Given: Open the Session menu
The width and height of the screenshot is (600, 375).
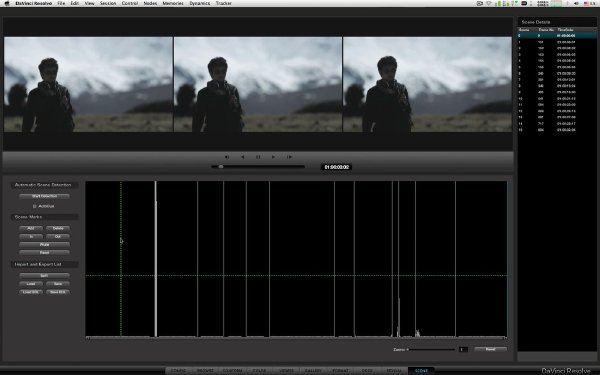Looking at the screenshot, I should pyautogui.click(x=108, y=3).
